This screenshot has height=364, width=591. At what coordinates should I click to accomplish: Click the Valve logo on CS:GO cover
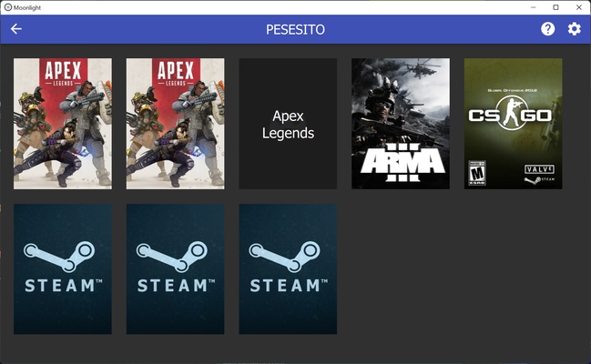539,169
